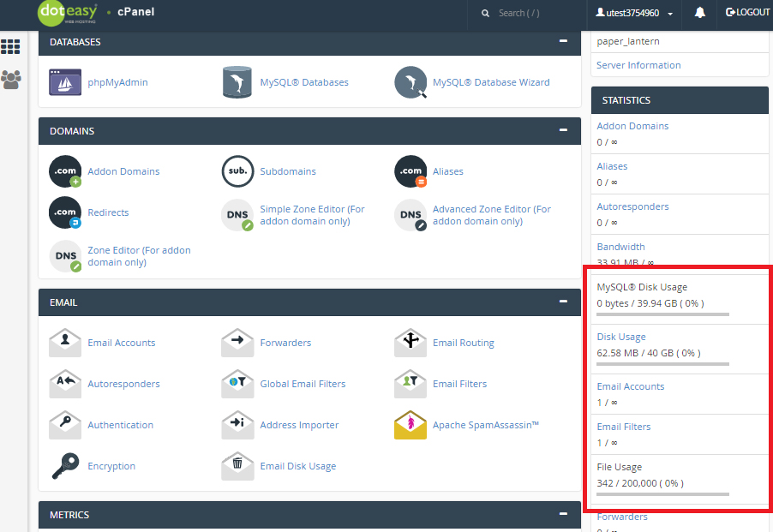Click the File Usage progress bar
Screen dimensions: 773x532
tap(662, 494)
